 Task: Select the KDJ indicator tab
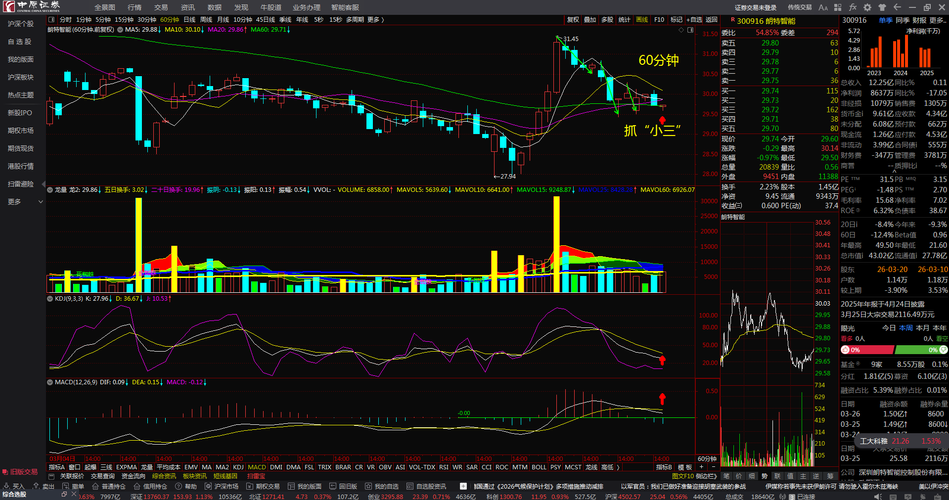click(x=238, y=467)
